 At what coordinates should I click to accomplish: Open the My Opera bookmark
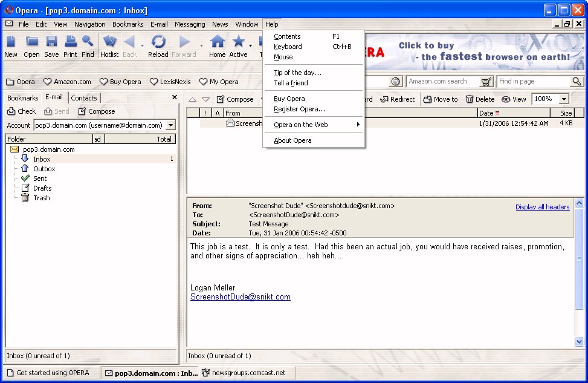(x=219, y=82)
